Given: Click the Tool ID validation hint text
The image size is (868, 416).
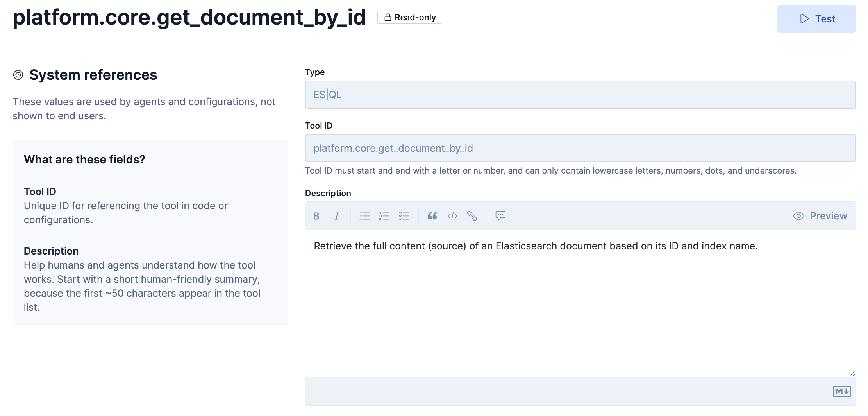Looking at the screenshot, I should [x=551, y=171].
